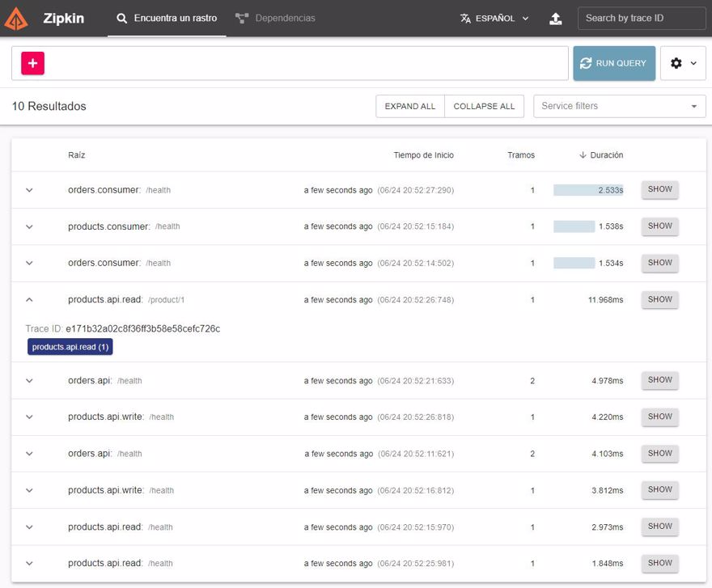
Task: Click the 11.968ms duration value
Action: tap(606, 300)
